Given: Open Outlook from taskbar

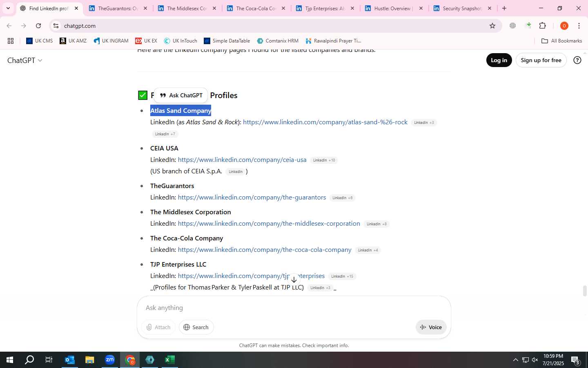Looking at the screenshot, I should [70, 360].
